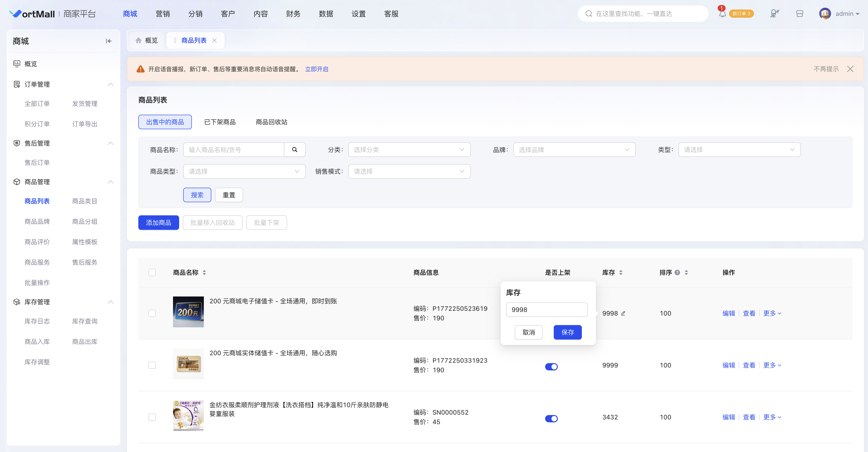Toggle listing switch for 实体储值卡 product
868x452 pixels.
tap(551, 367)
